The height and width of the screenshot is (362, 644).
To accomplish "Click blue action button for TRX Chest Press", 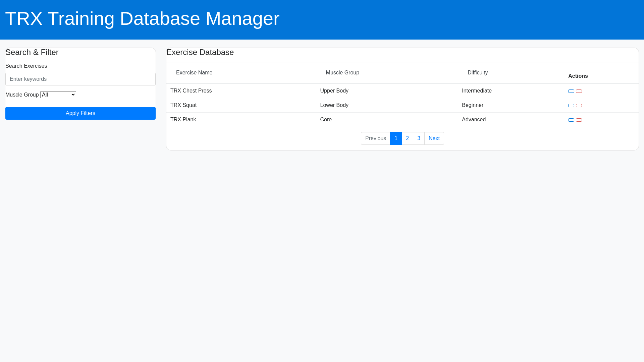I will [x=571, y=91].
